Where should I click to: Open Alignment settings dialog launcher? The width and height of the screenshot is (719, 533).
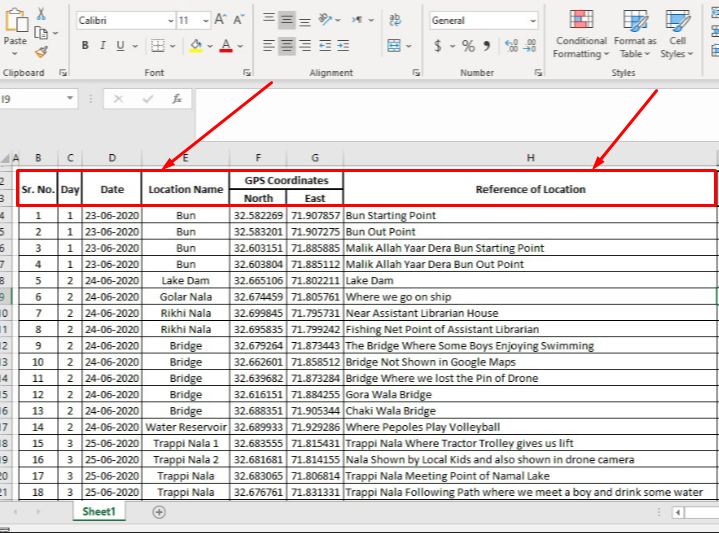[416, 72]
